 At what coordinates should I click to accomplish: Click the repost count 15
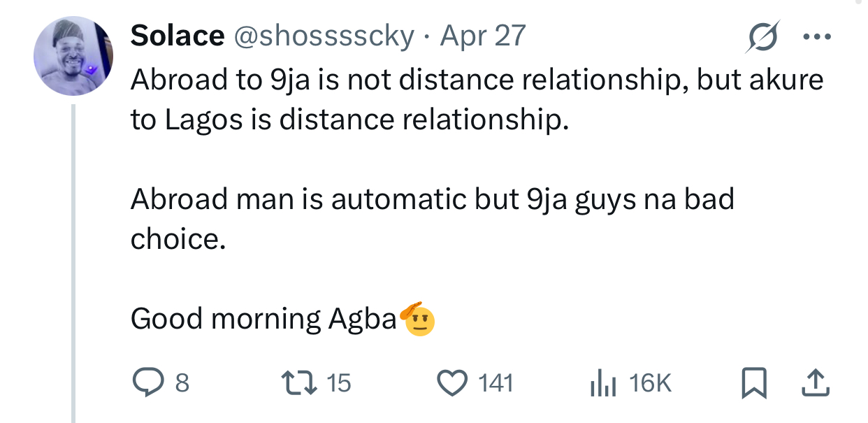pos(338,383)
